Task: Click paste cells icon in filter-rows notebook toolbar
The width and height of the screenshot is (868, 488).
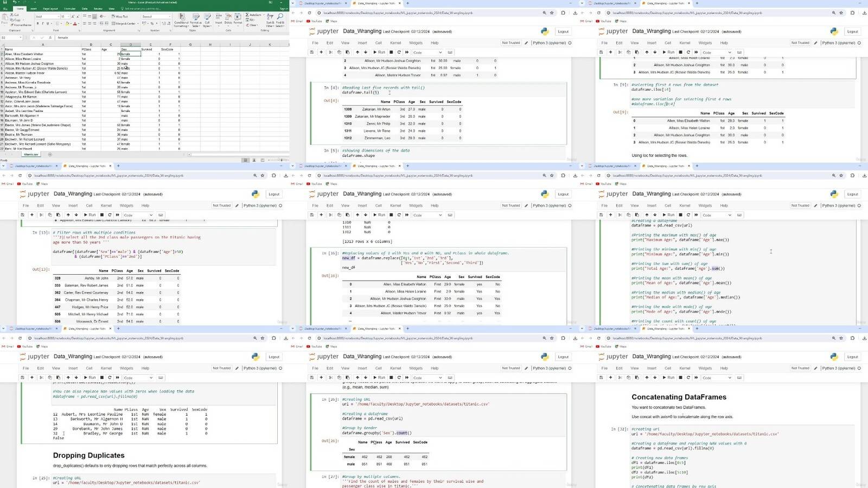Action: point(58,215)
